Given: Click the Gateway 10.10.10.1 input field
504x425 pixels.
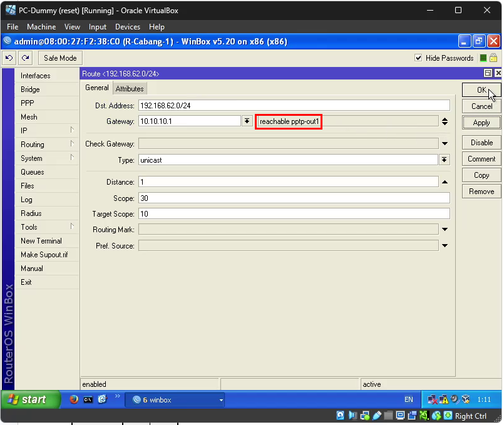Looking at the screenshot, I should tap(190, 121).
